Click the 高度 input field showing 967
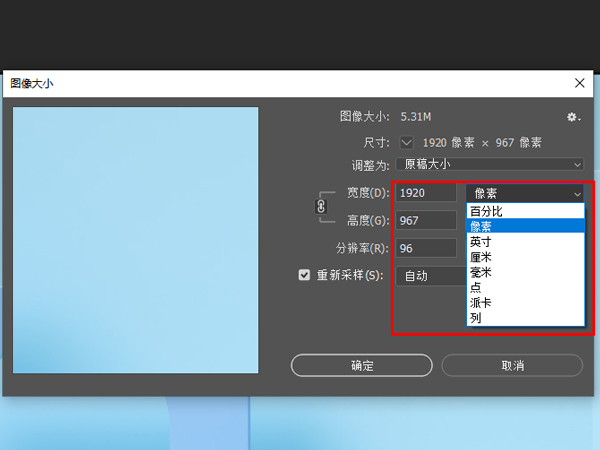Viewport: 600px width, 450px height. (425, 220)
